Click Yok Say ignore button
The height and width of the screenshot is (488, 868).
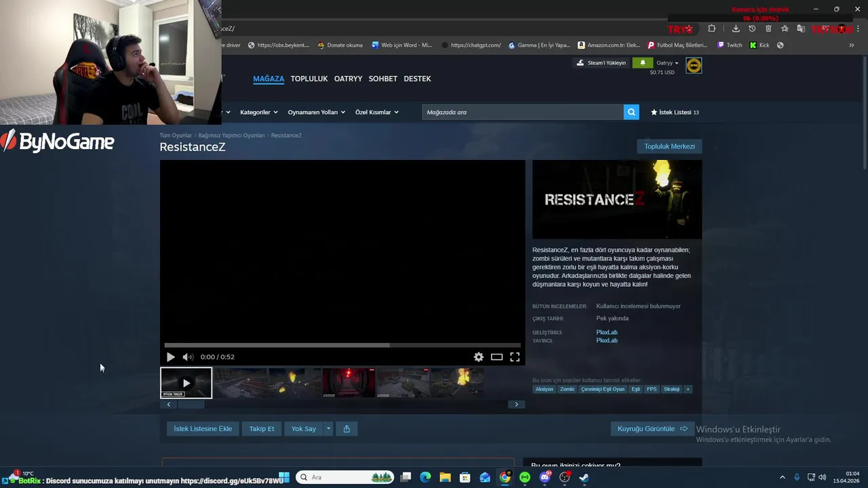point(304,428)
